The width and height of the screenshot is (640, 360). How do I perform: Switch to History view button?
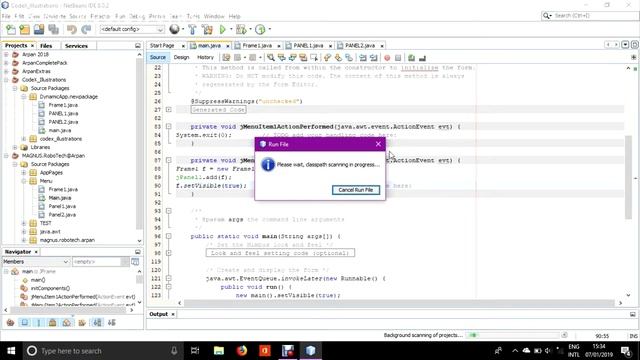(205, 58)
